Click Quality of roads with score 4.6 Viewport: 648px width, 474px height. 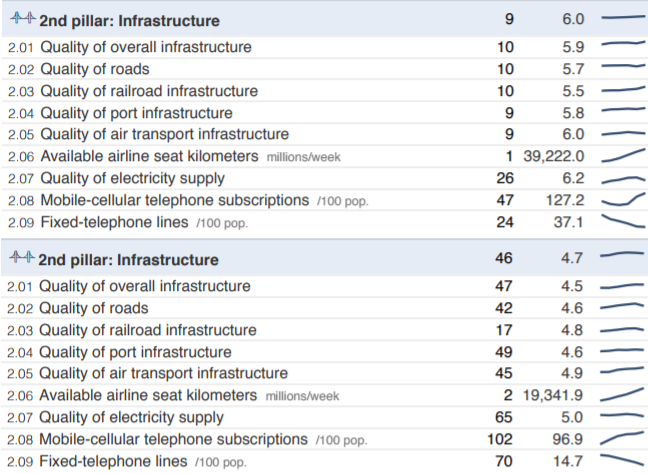click(94, 308)
